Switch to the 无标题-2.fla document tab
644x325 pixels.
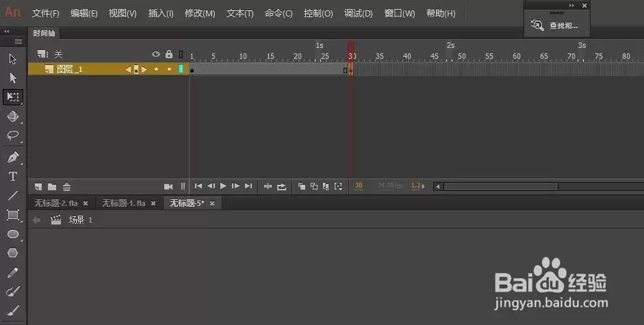tap(56, 203)
